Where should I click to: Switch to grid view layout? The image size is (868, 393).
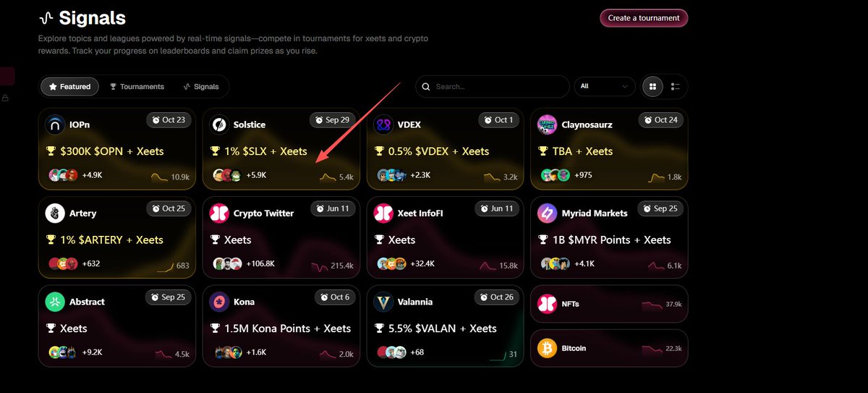coord(652,87)
